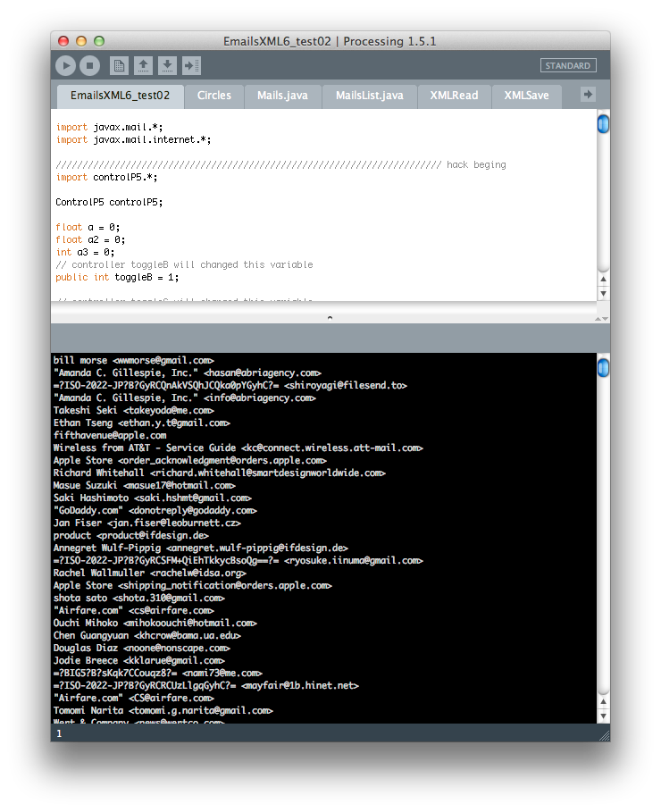Click the console scrollbar thumb
The image size is (661, 812).
coord(603,367)
